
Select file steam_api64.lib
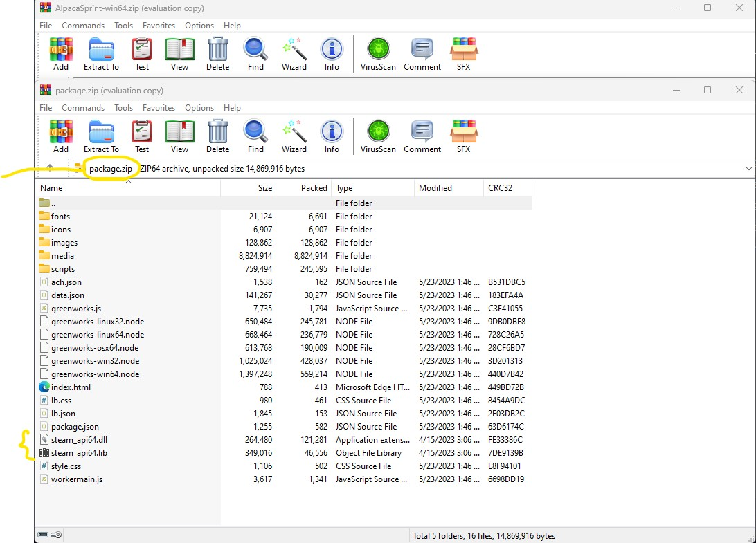(x=285, y=453)
